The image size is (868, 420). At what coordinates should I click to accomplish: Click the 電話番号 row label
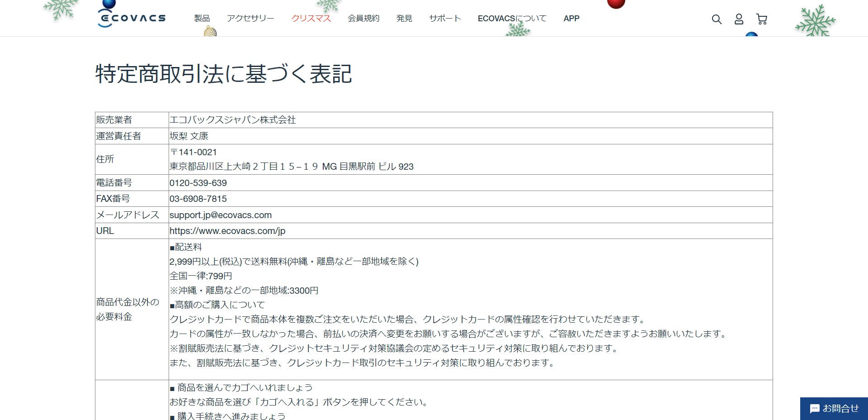coord(114,183)
